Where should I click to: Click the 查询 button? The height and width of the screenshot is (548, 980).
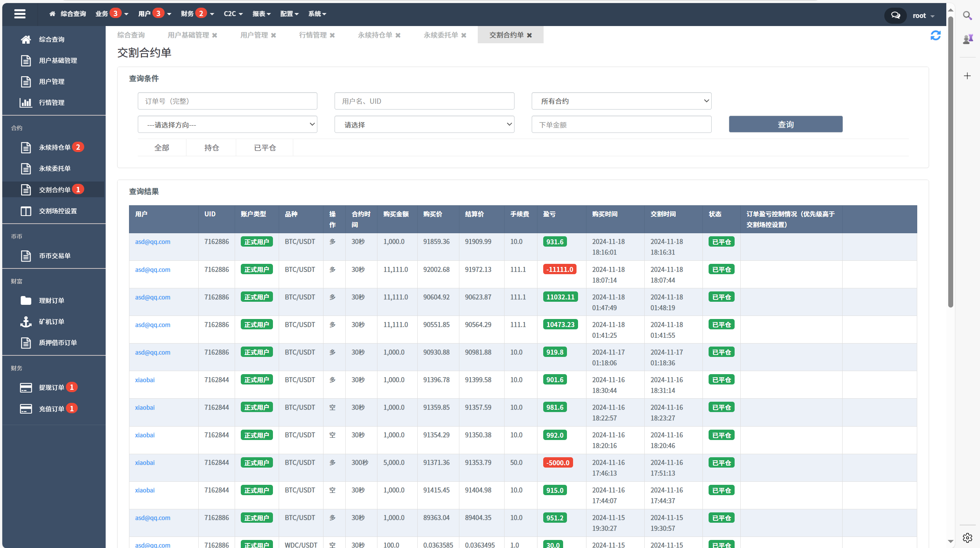[x=786, y=124]
